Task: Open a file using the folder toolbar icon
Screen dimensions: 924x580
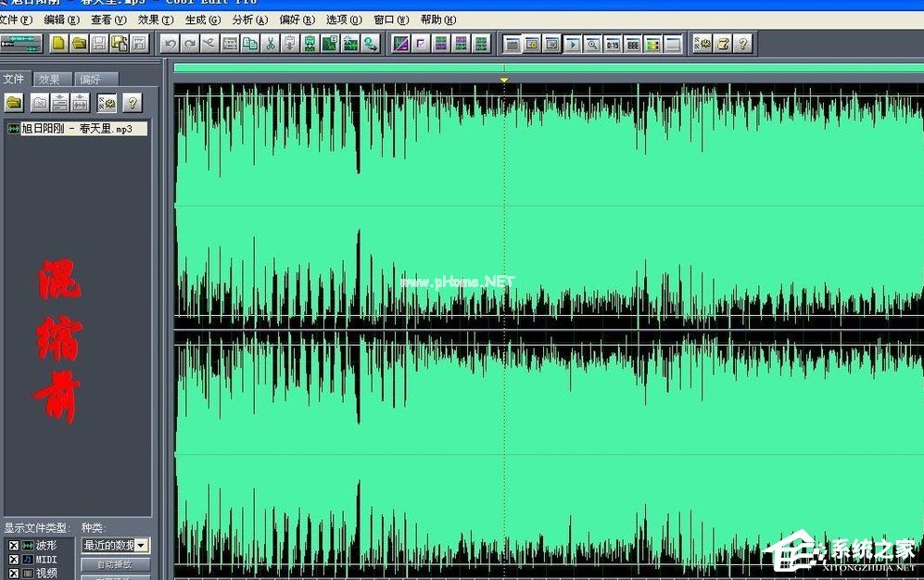Action: pos(81,44)
